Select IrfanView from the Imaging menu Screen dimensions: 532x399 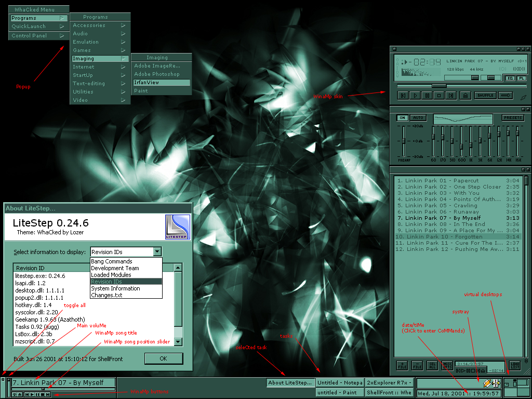161,83
